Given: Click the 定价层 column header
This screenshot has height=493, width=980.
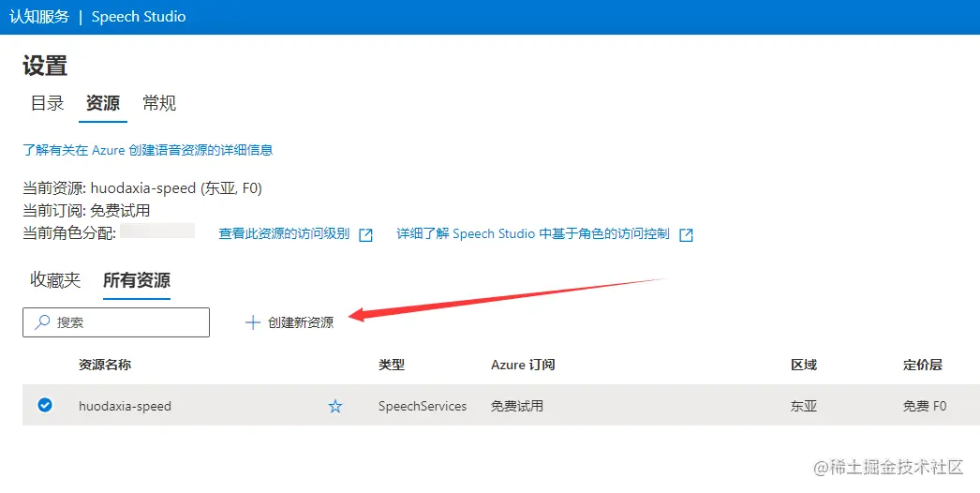Looking at the screenshot, I should coord(923,365).
